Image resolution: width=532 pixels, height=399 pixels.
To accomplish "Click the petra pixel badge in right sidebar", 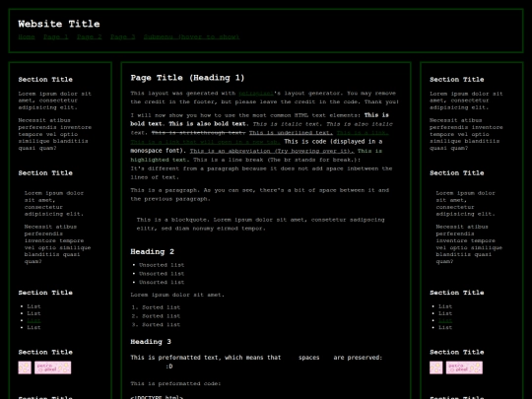I will [x=464, y=367].
